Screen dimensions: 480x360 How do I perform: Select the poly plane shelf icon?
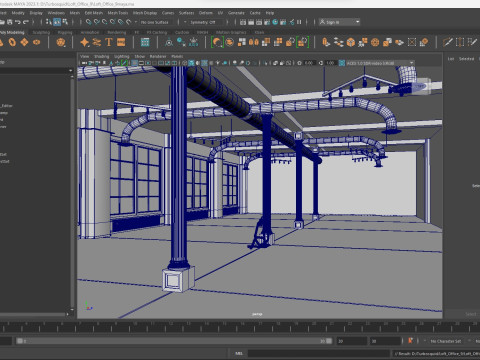(24, 42)
